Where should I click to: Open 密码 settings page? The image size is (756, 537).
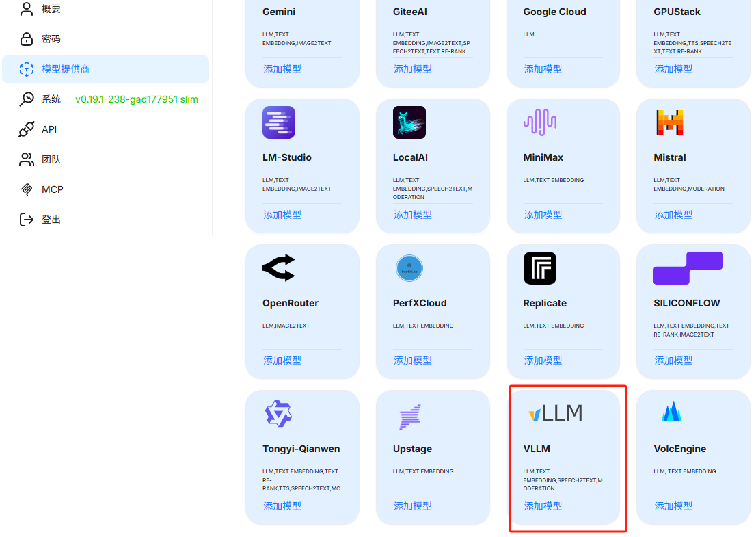pyautogui.click(x=105, y=39)
